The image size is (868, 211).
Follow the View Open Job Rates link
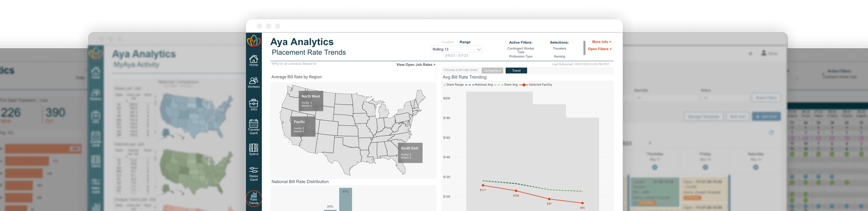pos(416,65)
